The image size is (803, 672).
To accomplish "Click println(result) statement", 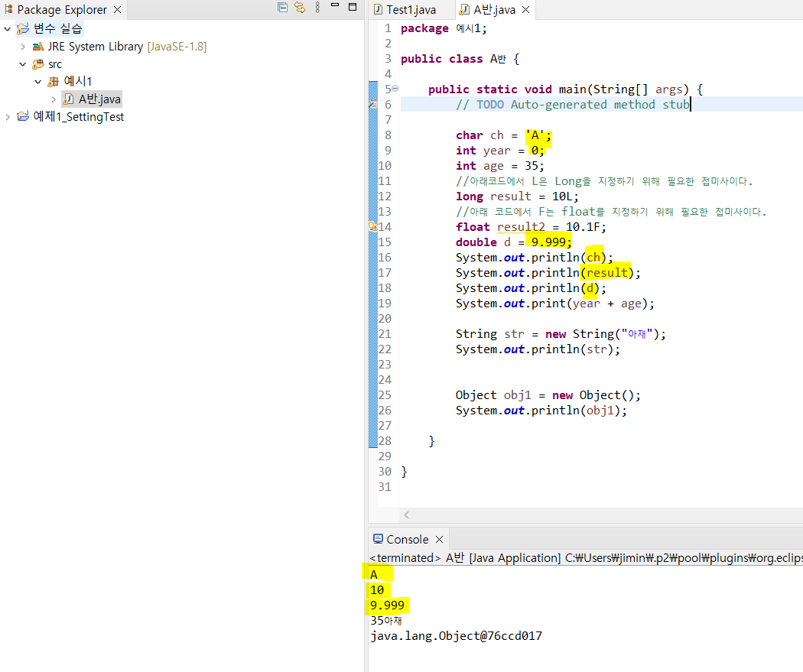I will 548,273.
